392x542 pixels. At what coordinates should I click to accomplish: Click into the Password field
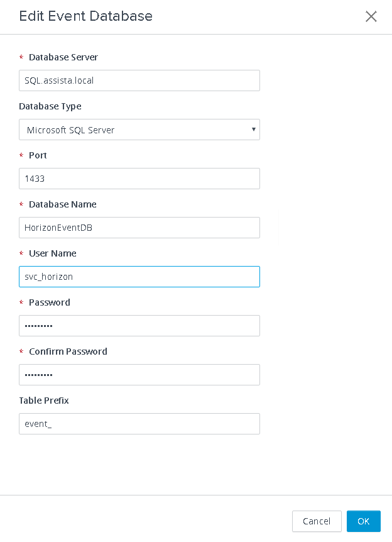coord(139,326)
